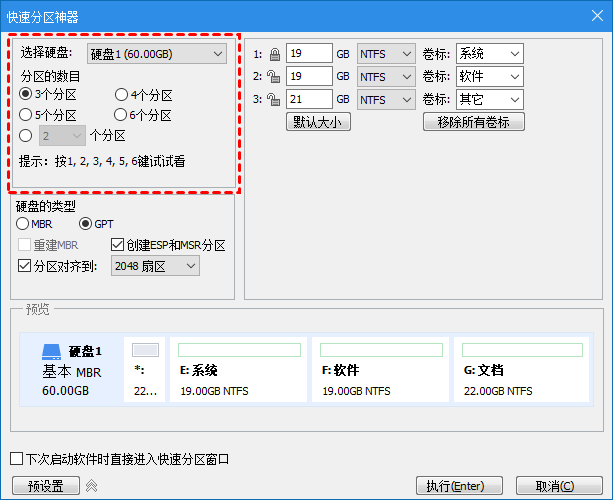The height and width of the screenshot is (500, 613).
Task: Select the E: 系统 partition in preview
Action: click(x=238, y=369)
